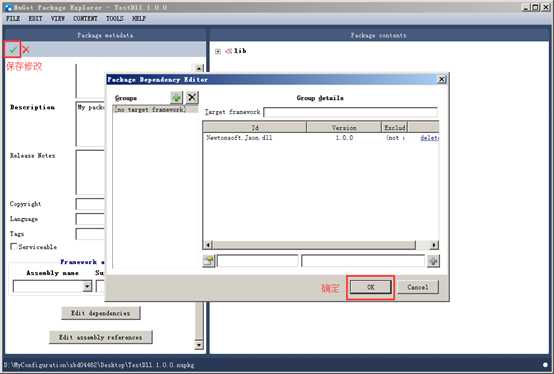Click the OK button

370,287
